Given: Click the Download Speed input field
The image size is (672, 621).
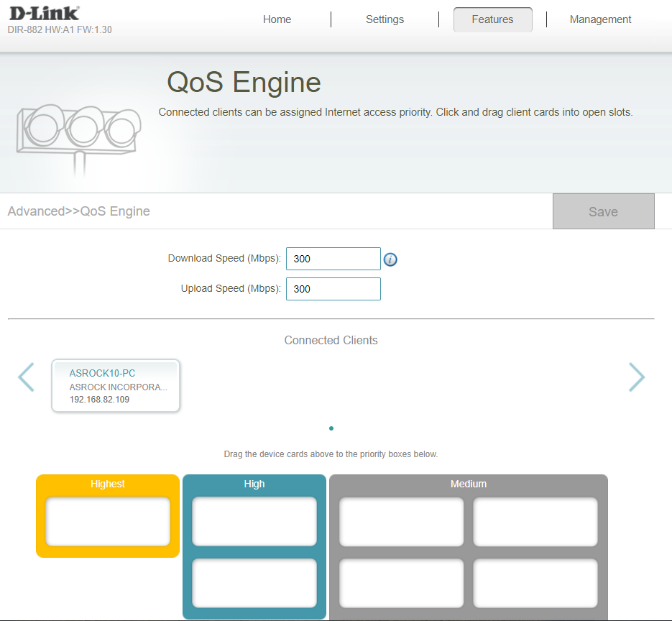Looking at the screenshot, I should pos(333,259).
